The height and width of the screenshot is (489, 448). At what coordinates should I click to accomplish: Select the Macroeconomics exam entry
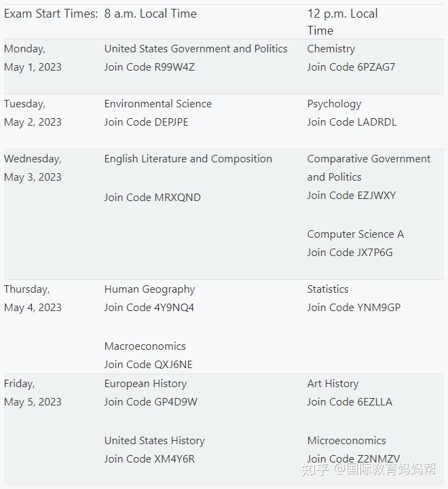(145, 346)
